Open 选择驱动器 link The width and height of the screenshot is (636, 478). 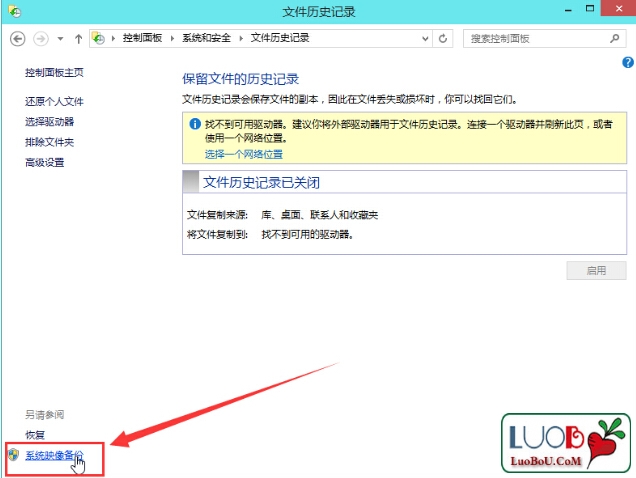pos(49,122)
